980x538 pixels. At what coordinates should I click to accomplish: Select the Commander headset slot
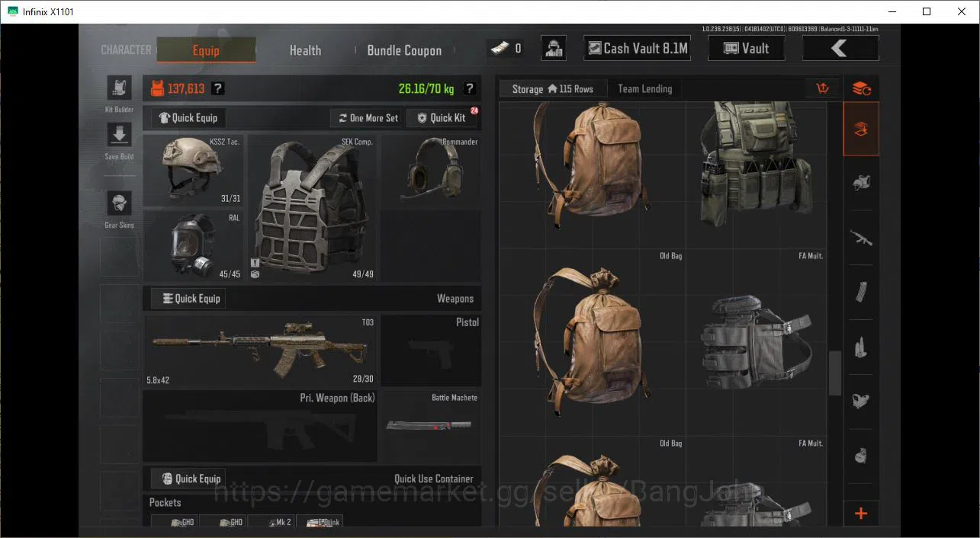pos(431,170)
